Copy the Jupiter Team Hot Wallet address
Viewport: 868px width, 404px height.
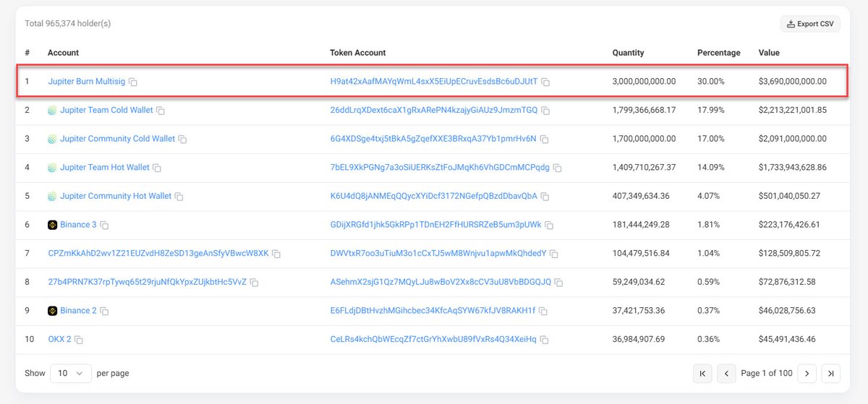(x=157, y=168)
